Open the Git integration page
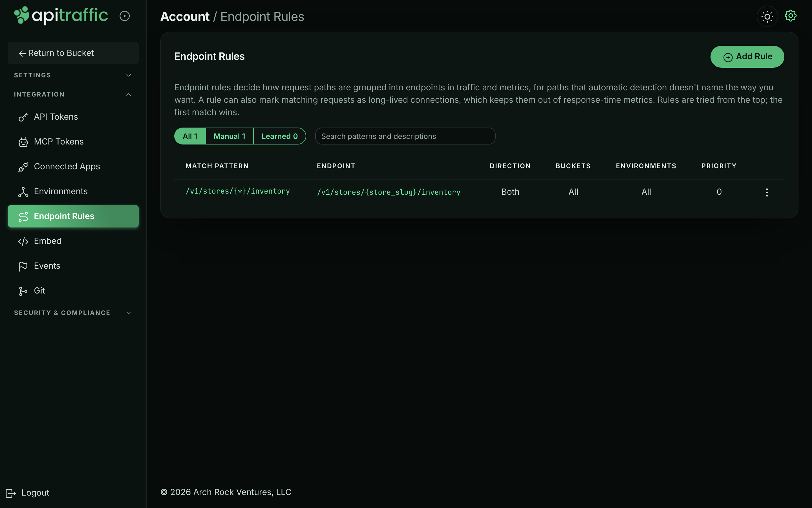 tap(73, 291)
